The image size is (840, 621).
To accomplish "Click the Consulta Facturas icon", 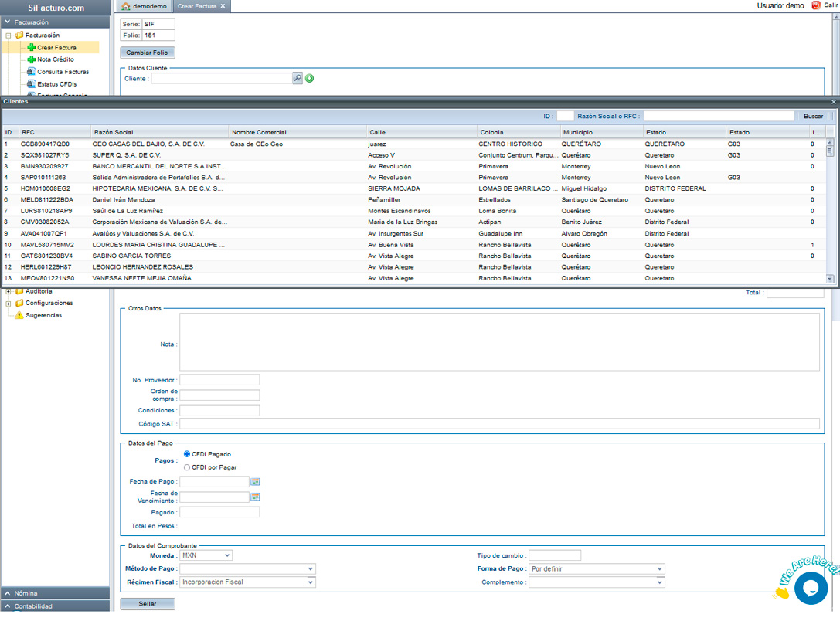I will tap(32, 72).
